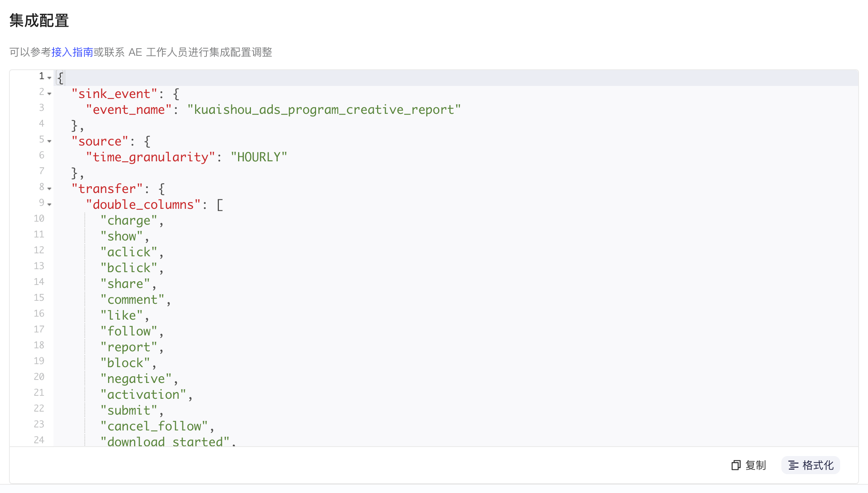Click line number 12 in the gutter
The width and height of the screenshot is (868, 493).
(x=39, y=250)
